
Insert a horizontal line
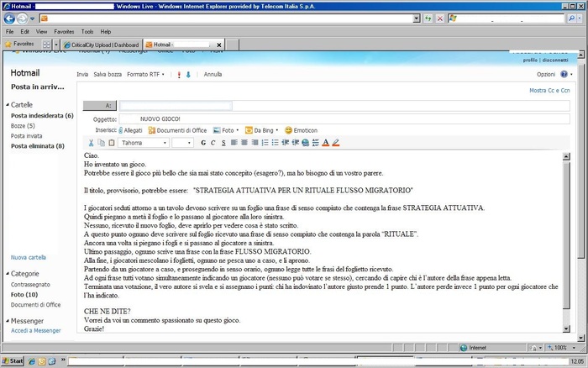point(315,143)
